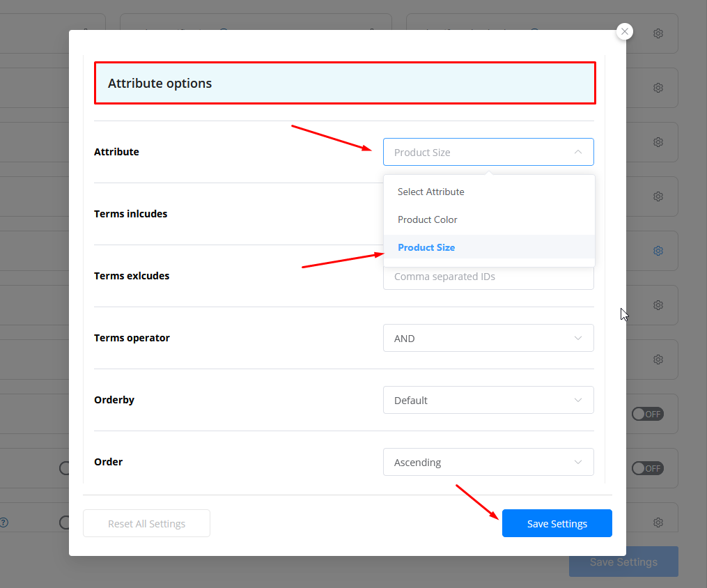707x588 pixels.
Task: Select Product Color from the attribute list
Action: pyautogui.click(x=428, y=219)
